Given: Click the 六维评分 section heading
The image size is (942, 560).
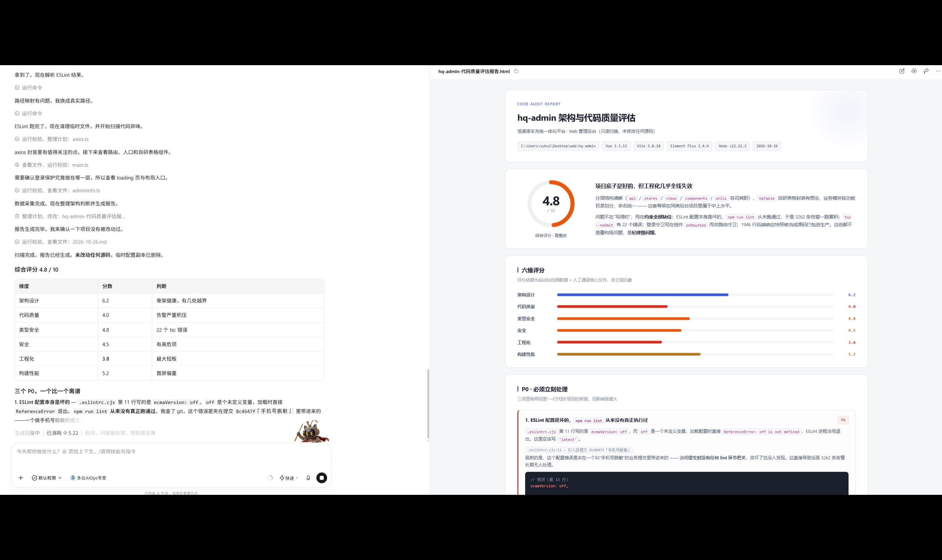Looking at the screenshot, I should pos(533,270).
